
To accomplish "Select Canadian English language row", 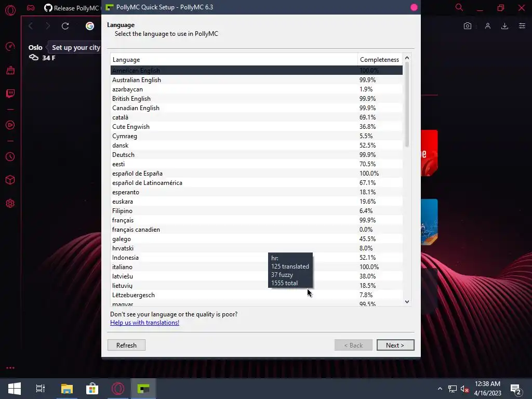I will [x=257, y=108].
